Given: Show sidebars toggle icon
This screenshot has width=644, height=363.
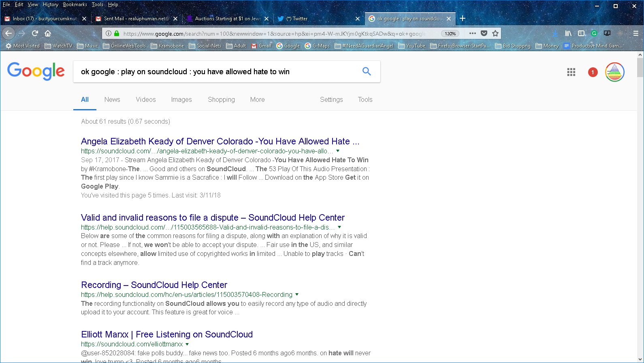Looking at the screenshot, I should click(581, 33).
